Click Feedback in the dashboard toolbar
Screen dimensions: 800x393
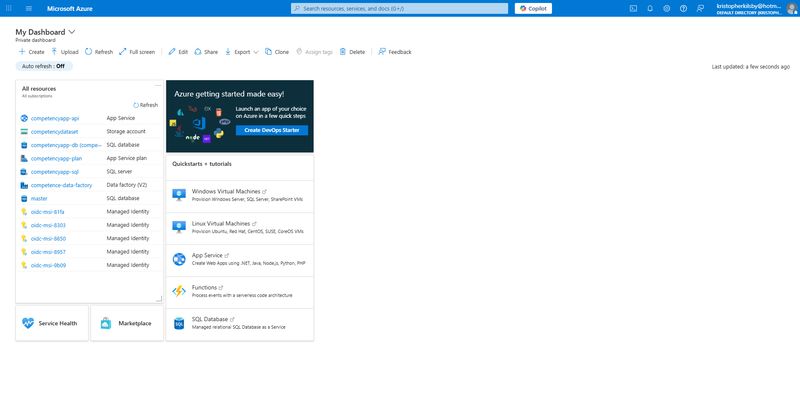[395, 52]
